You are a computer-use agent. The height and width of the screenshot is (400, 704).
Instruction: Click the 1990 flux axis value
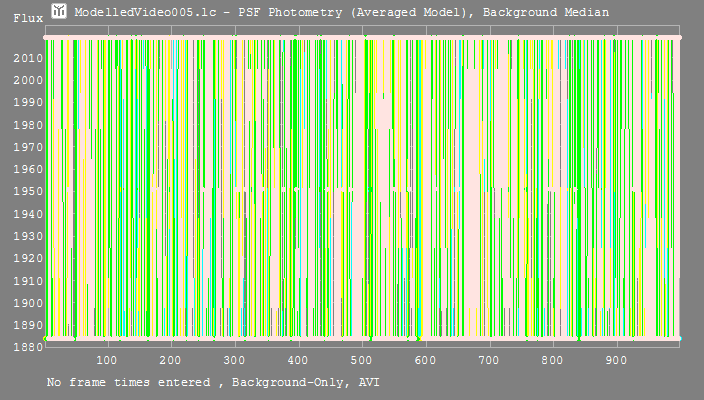(x=28, y=102)
